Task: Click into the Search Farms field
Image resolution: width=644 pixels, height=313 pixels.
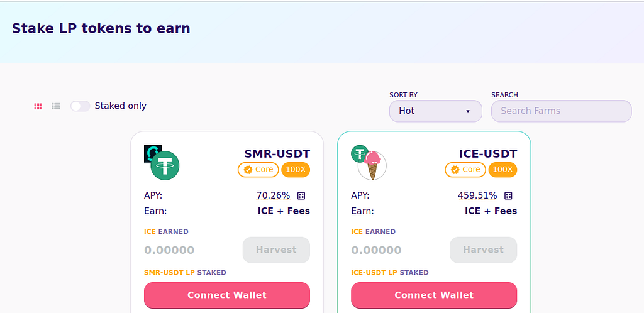Action: pos(562,111)
